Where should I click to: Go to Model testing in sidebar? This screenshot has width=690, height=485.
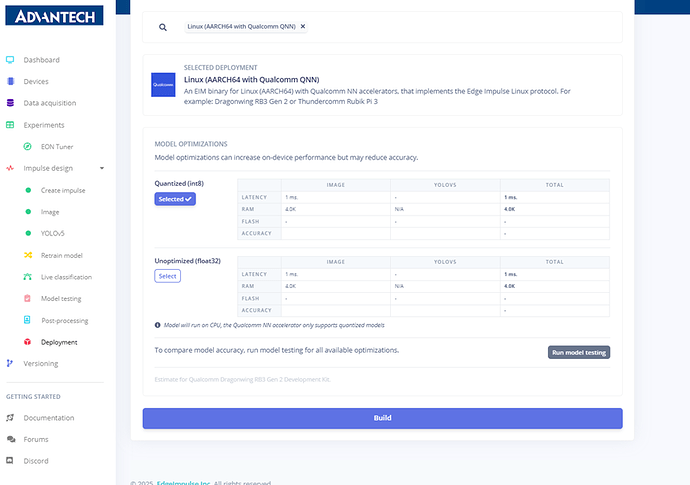tap(61, 298)
